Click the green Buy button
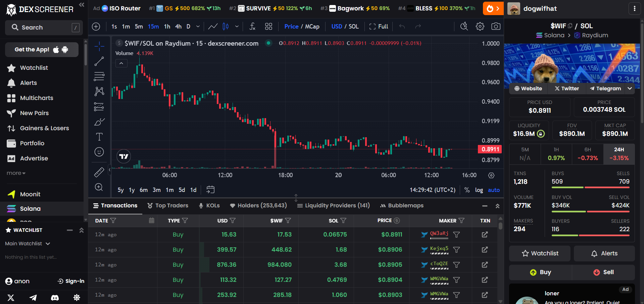The width and height of the screenshot is (644, 304). click(540, 272)
